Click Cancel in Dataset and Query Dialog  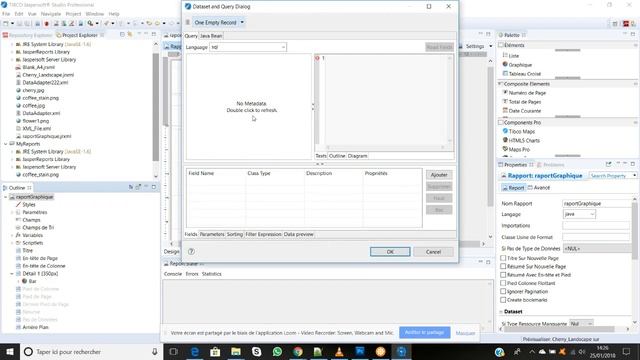tap(433, 252)
